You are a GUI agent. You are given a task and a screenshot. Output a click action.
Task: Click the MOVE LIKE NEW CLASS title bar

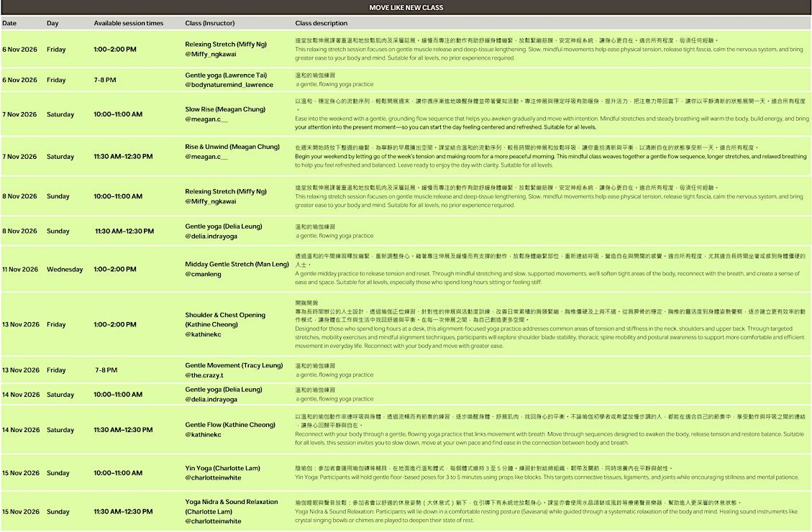coord(406,7)
